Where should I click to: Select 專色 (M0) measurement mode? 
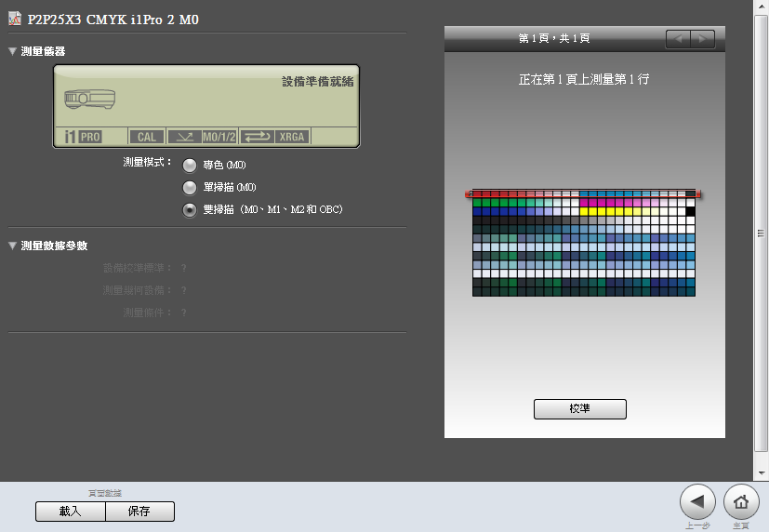pos(190,166)
